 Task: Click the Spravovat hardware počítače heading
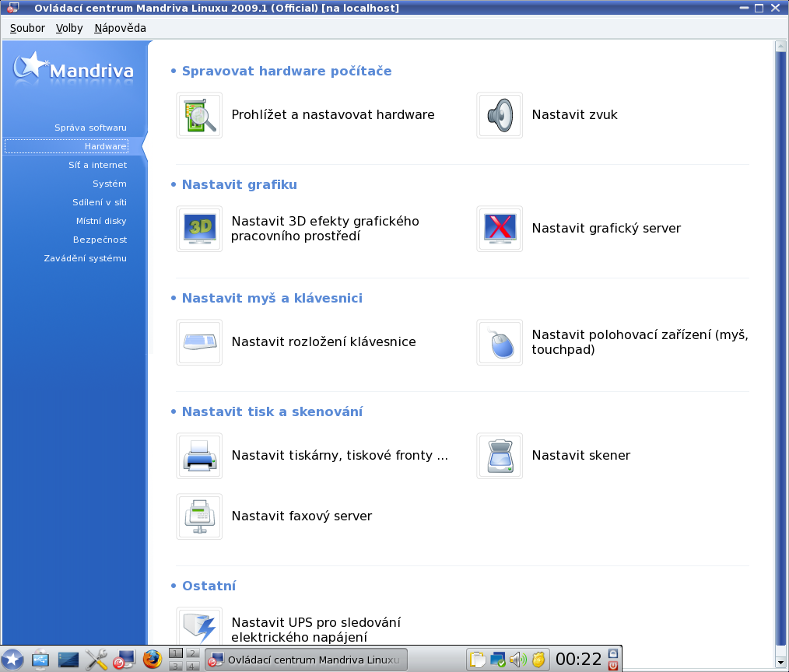287,71
